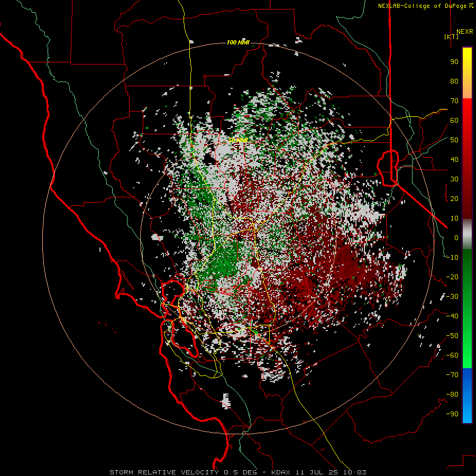Click the 100 NMI range ring label
This screenshot has width=476, height=476.
coord(238,42)
